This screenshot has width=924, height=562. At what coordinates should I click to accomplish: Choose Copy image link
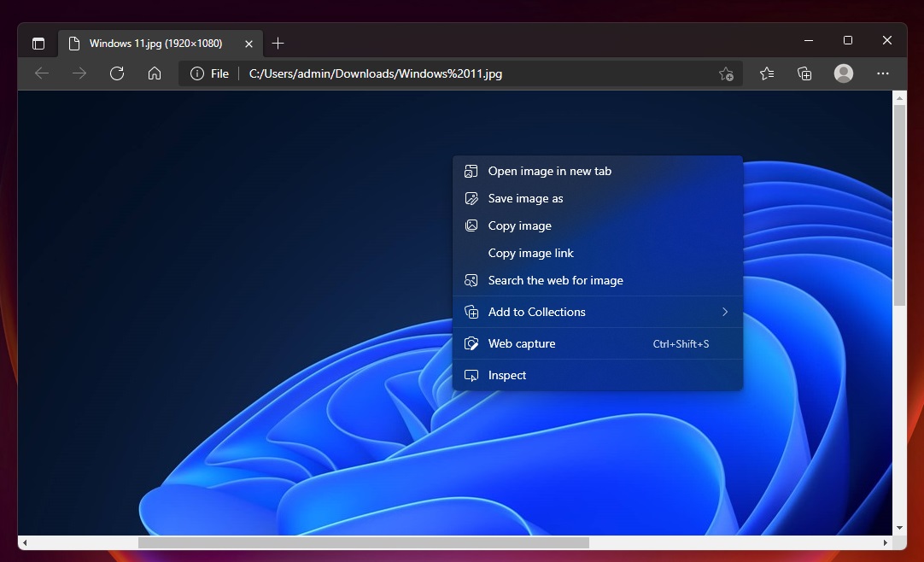tap(530, 253)
